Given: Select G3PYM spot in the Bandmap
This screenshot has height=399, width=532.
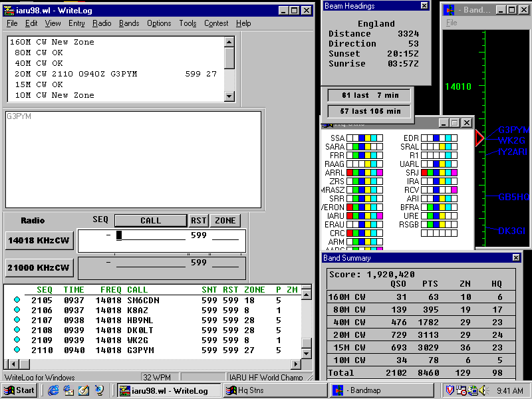Looking at the screenshot, I should pos(513,130).
